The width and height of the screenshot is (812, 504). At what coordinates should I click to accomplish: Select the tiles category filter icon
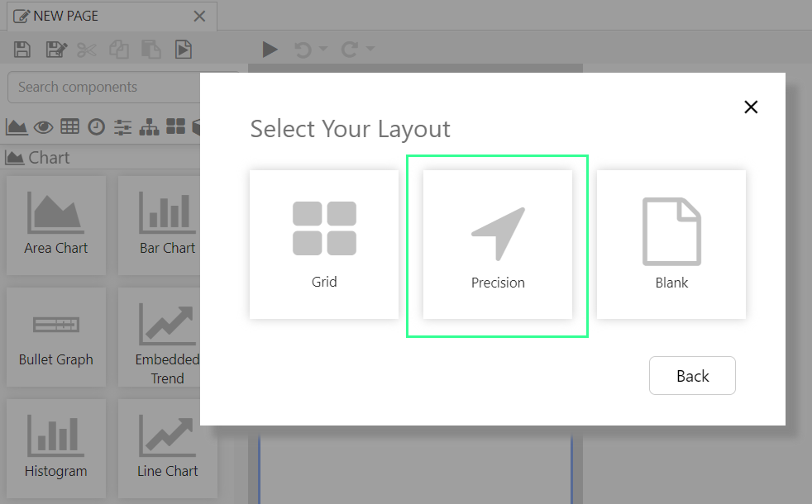[x=176, y=126]
